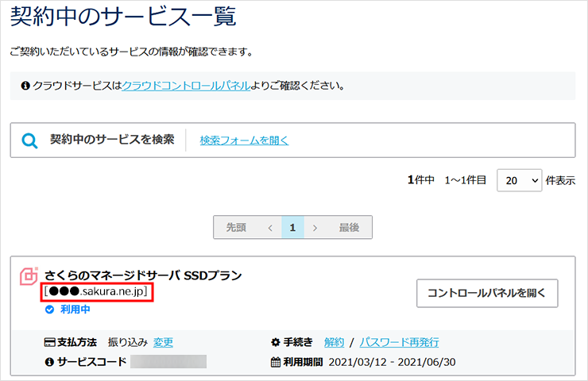The width and height of the screenshot is (588, 381).
Task: Click the blue 利用中 checkmark icon
Action: point(49,310)
